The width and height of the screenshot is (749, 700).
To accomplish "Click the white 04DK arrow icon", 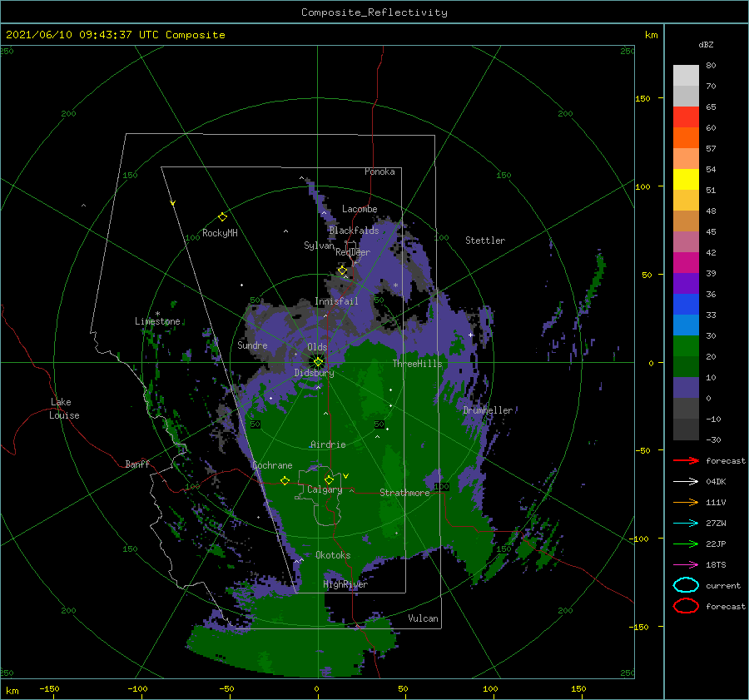I will pyautogui.click(x=686, y=481).
